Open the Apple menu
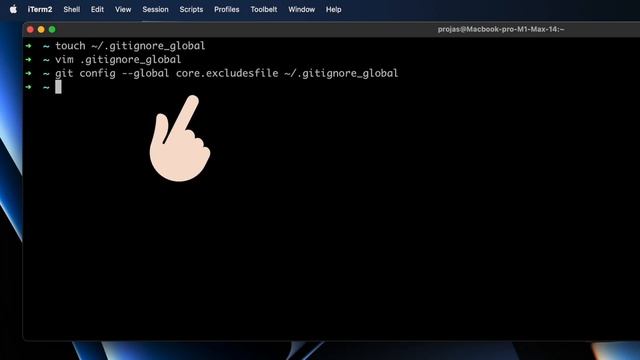This screenshot has height=360, width=640. click(x=13, y=9)
